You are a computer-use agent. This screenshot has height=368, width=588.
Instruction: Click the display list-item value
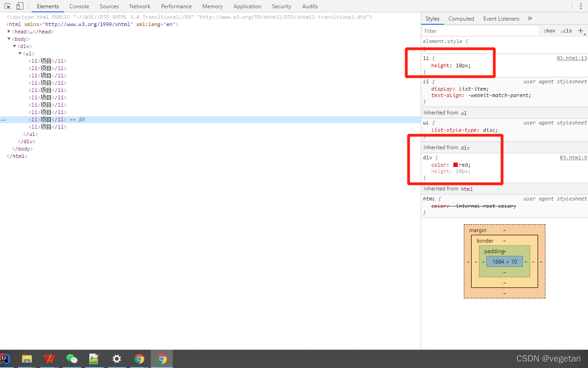(x=473, y=89)
